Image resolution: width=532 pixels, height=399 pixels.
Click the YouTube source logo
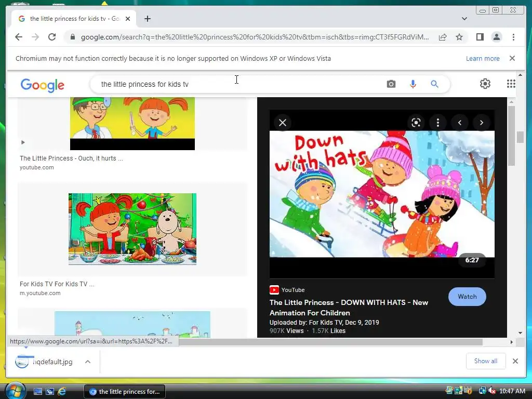(274, 290)
